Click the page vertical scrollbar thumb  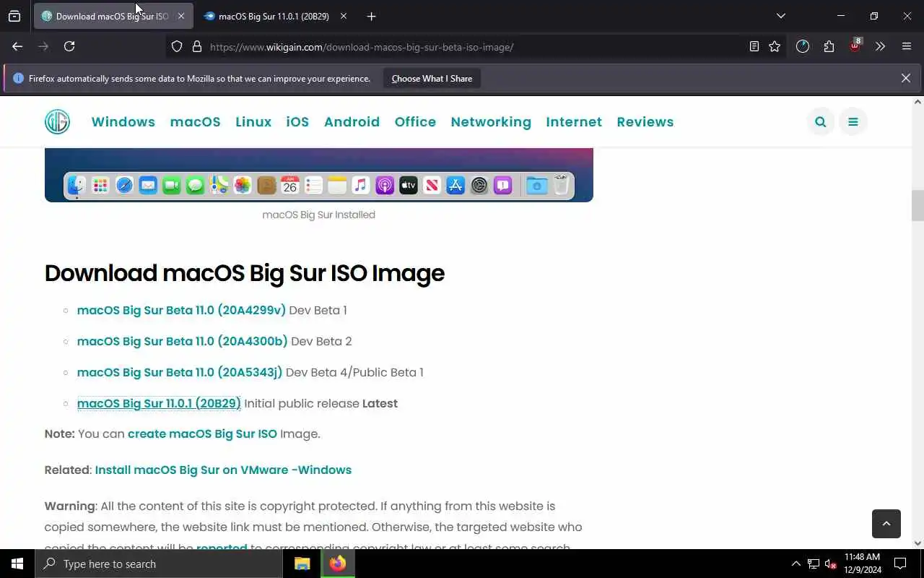(x=918, y=206)
